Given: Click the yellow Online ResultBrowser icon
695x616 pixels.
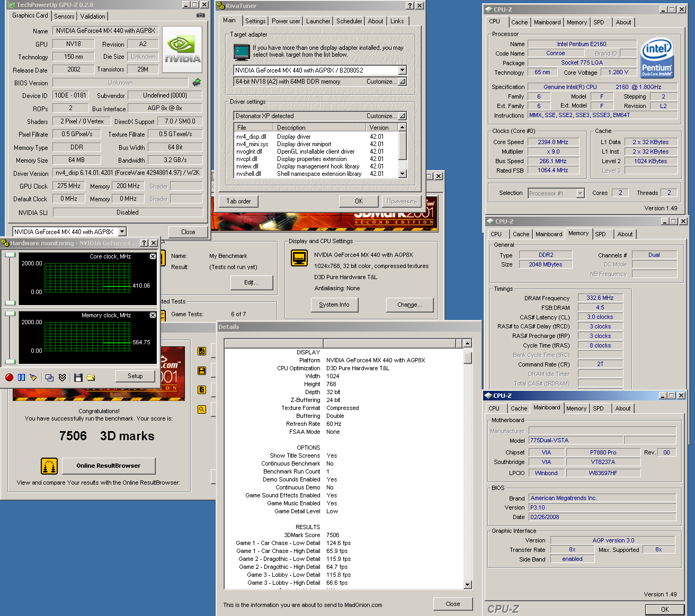Looking at the screenshot, I should click(x=49, y=466).
